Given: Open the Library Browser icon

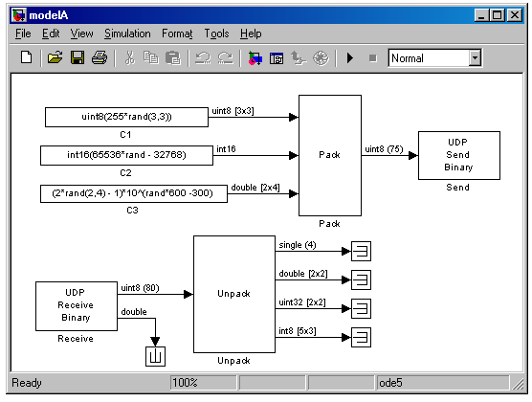Looking at the screenshot, I should (x=255, y=58).
